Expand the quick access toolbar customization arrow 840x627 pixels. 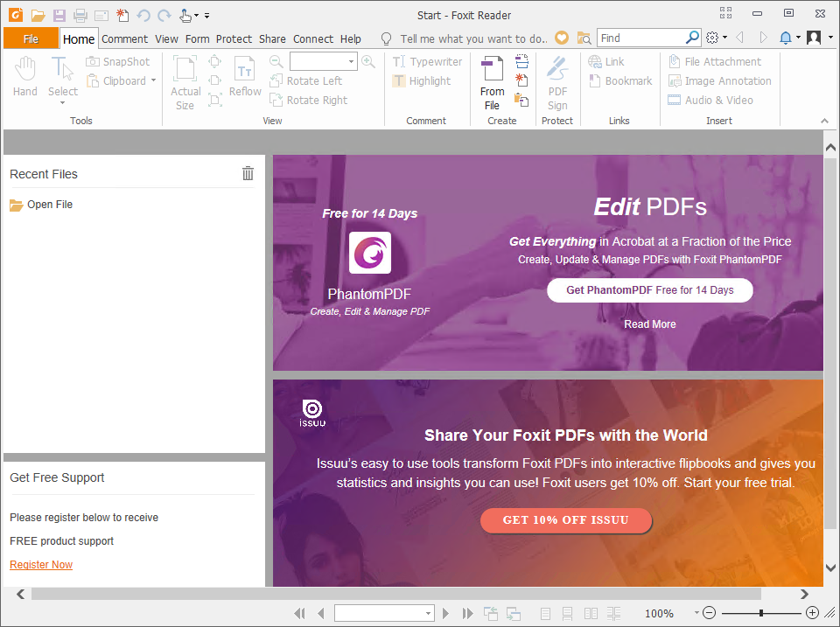point(206,16)
